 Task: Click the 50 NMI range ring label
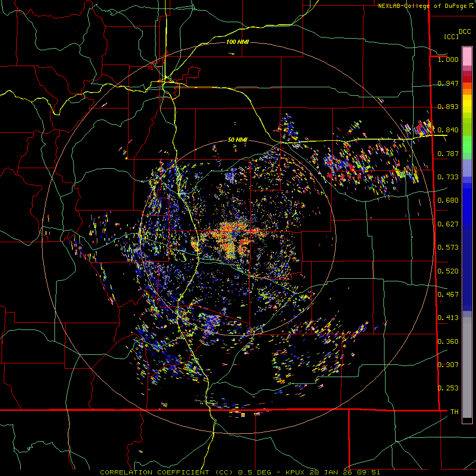tap(237, 140)
